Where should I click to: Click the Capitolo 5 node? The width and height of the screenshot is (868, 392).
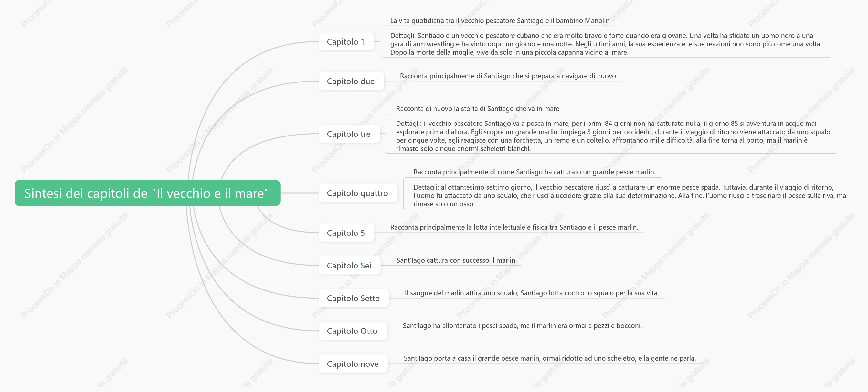point(346,233)
